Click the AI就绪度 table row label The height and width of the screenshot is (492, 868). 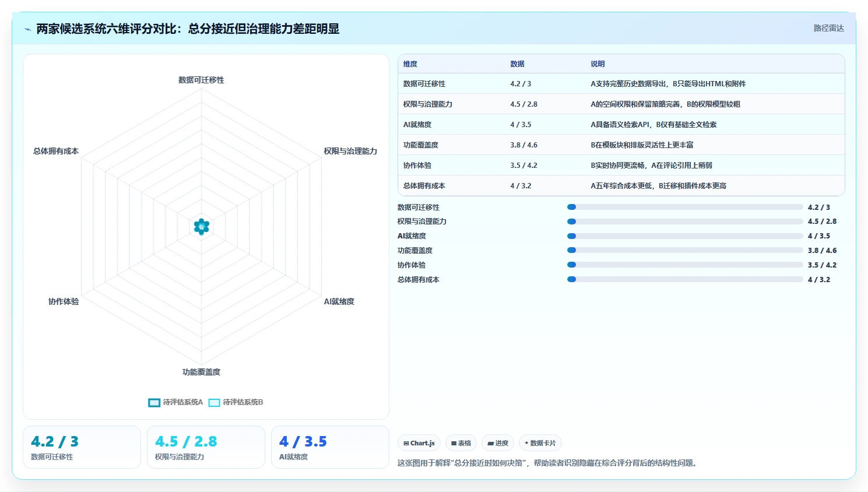[x=417, y=125]
